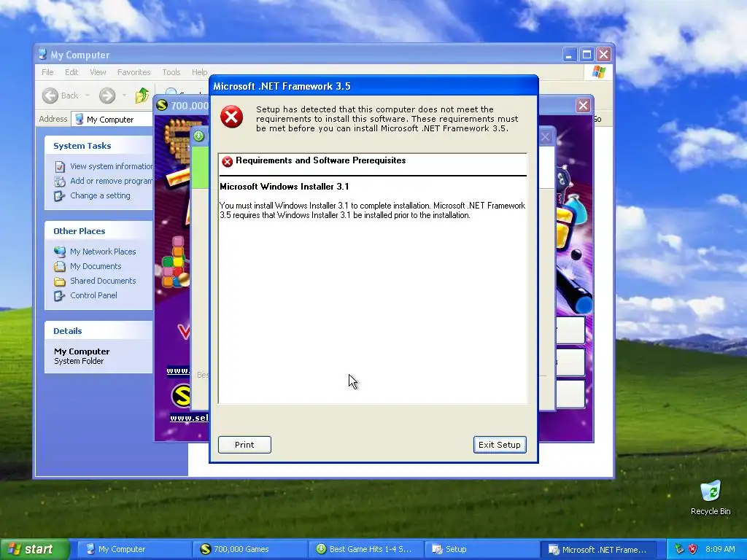747x560 pixels.
Task: Click the Back arrow in the My Computer toolbar
Action: point(50,96)
